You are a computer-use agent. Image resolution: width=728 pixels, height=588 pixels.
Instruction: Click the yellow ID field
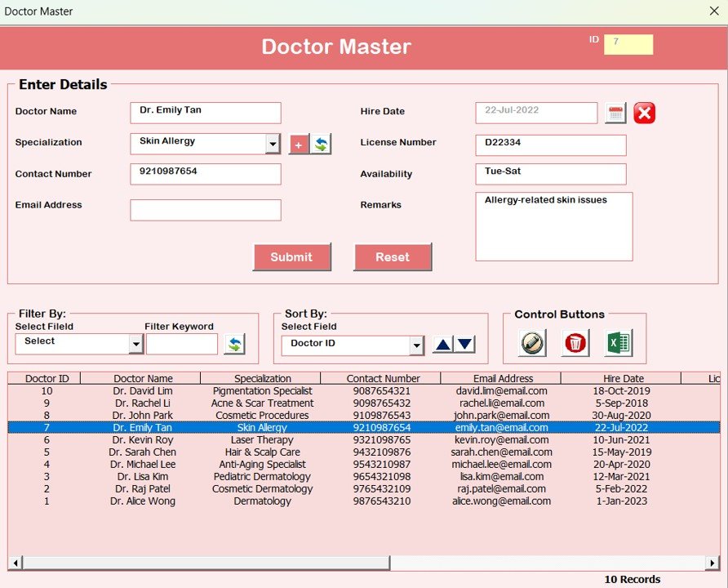tap(628, 44)
